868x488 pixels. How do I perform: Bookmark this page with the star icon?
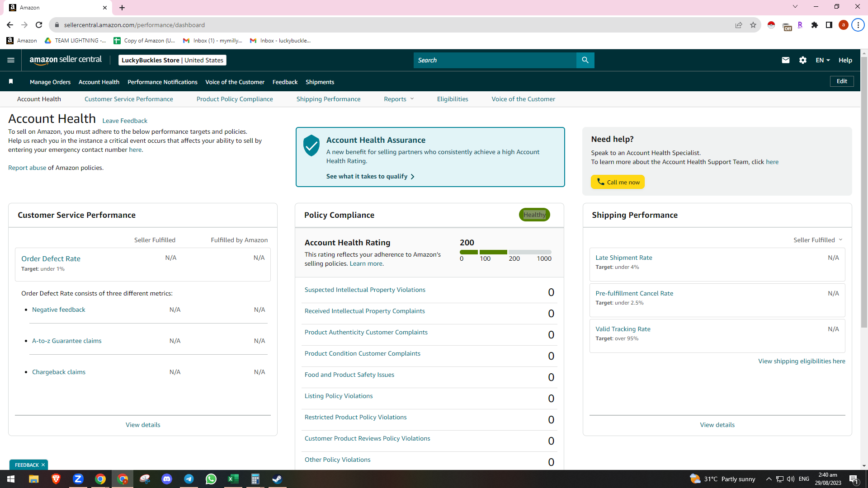point(753,25)
